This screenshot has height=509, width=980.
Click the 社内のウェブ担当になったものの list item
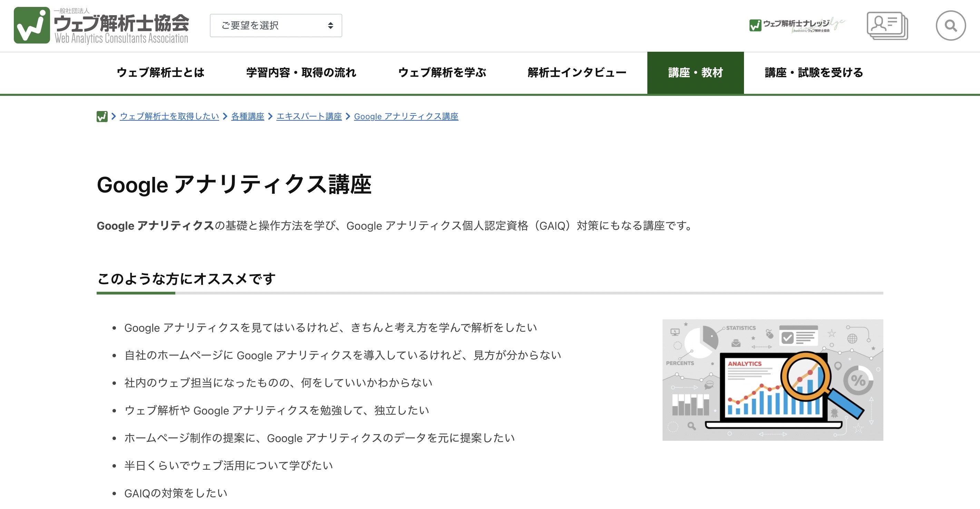[x=278, y=382]
